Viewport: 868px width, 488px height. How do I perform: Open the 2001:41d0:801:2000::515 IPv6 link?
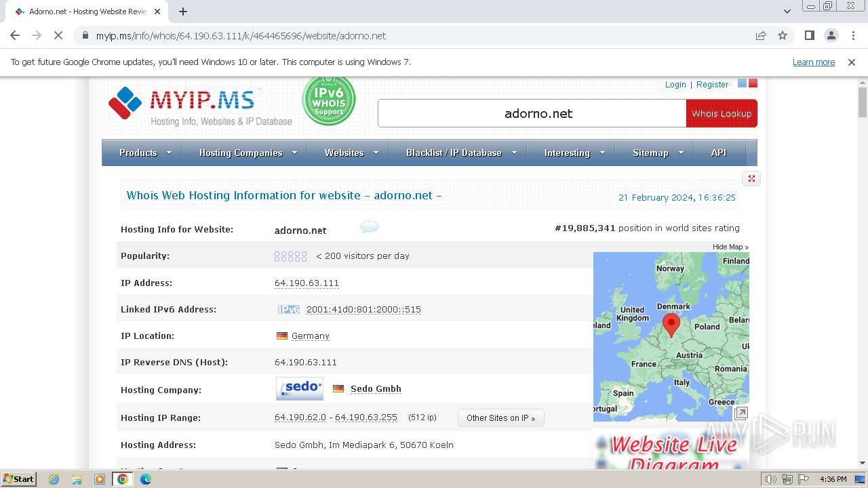coord(363,310)
